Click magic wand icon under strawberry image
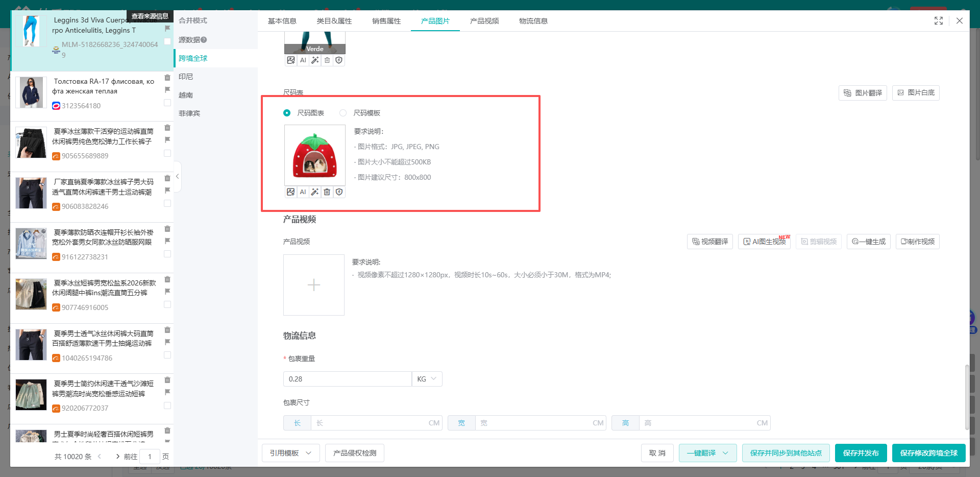The image size is (980, 477). coord(315,192)
